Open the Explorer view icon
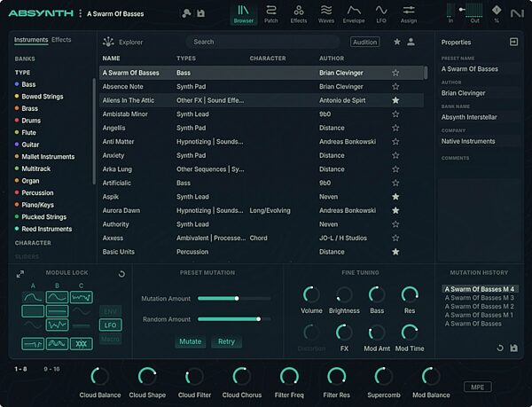532x407 pixels. (x=108, y=42)
